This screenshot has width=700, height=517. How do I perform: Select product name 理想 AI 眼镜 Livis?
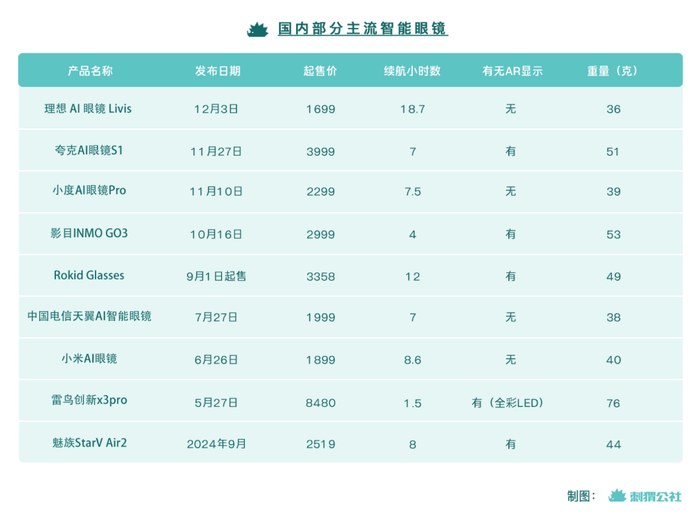point(88,108)
